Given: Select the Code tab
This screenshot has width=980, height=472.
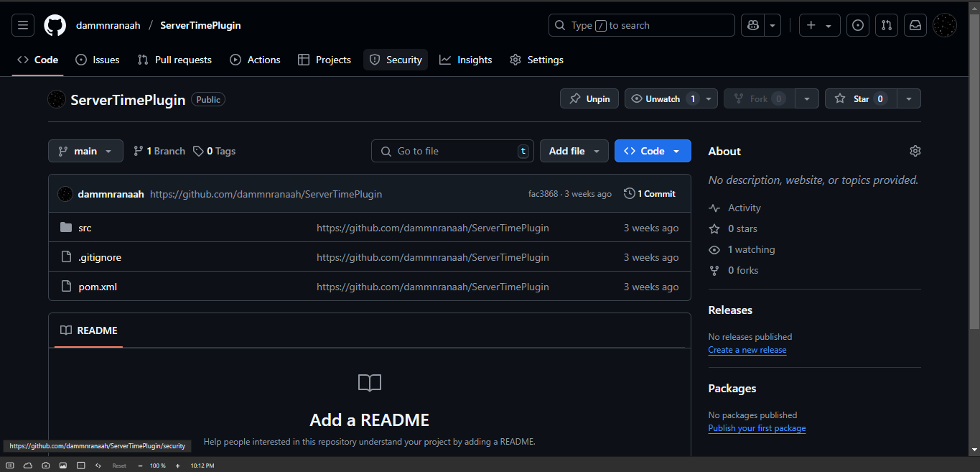Looking at the screenshot, I should pyautogui.click(x=37, y=60).
